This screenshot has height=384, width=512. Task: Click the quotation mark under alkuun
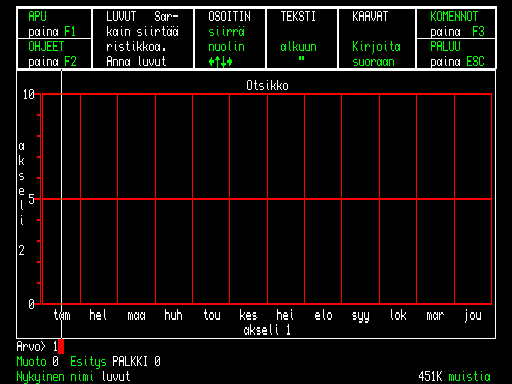[301, 59]
